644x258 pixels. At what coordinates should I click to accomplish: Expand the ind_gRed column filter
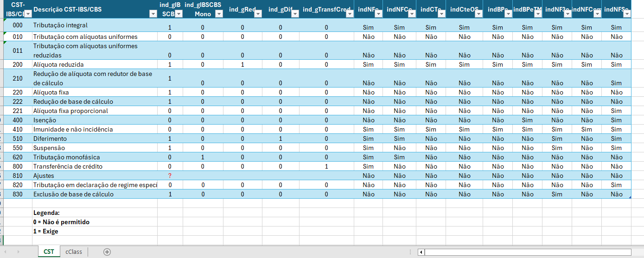[x=257, y=14]
